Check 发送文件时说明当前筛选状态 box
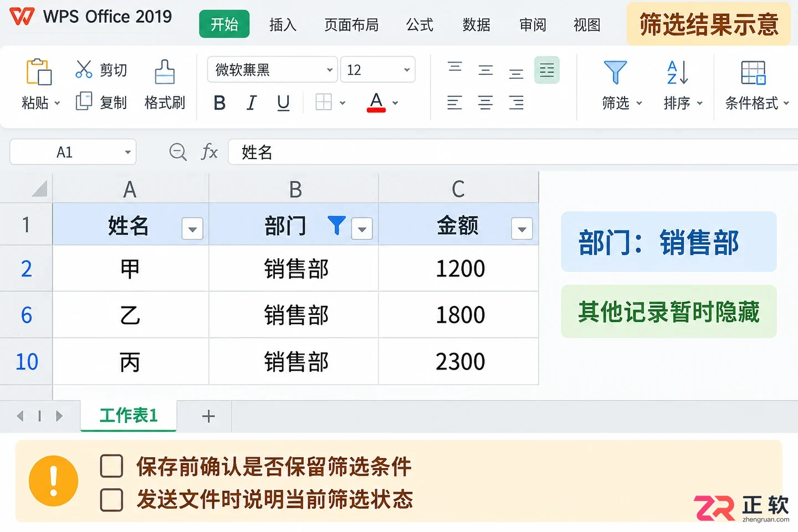 coord(111,500)
